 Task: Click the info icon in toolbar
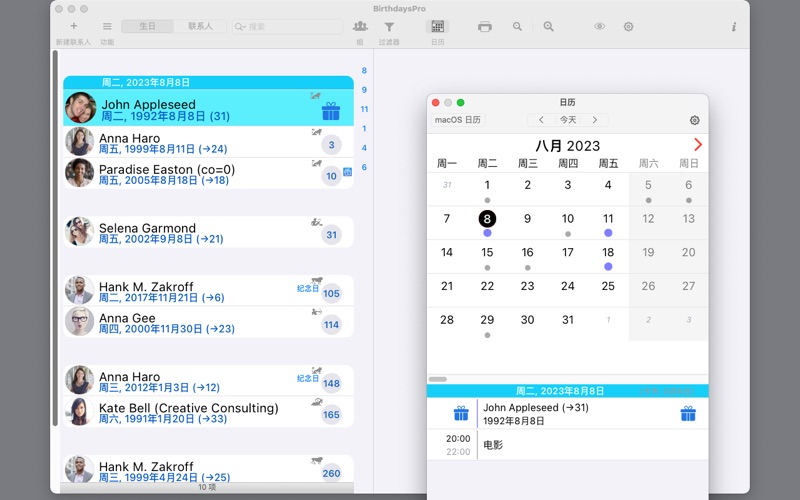pos(734,27)
